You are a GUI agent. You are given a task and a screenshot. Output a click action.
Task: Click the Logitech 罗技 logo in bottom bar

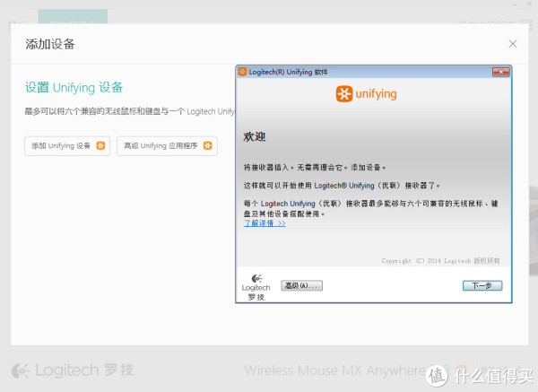point(73,370)
